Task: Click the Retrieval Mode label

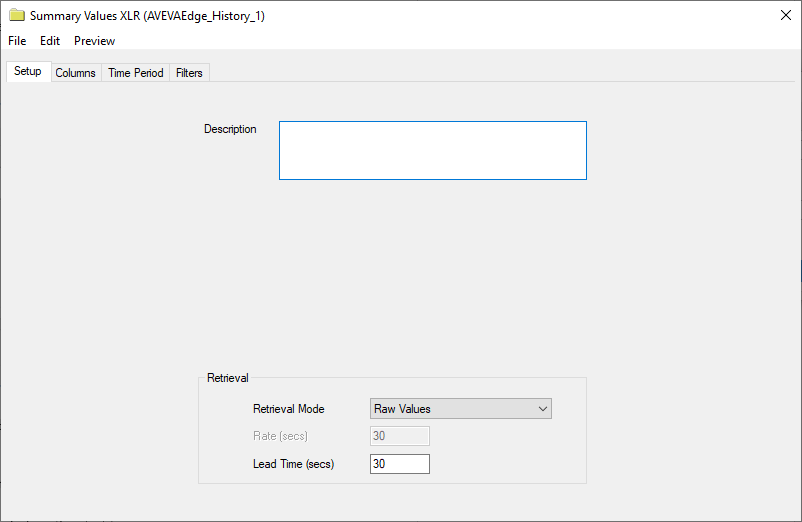Action: pyautogui.click(x=288, y=409)
